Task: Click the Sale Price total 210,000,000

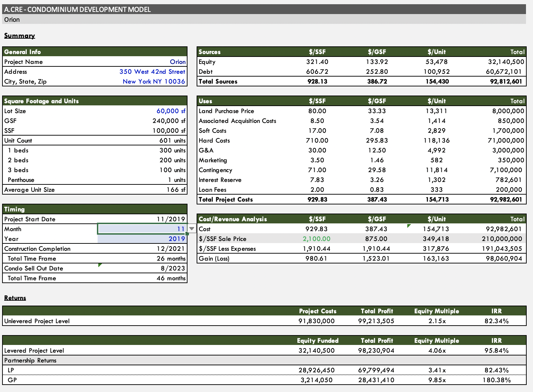Action: 502,239
